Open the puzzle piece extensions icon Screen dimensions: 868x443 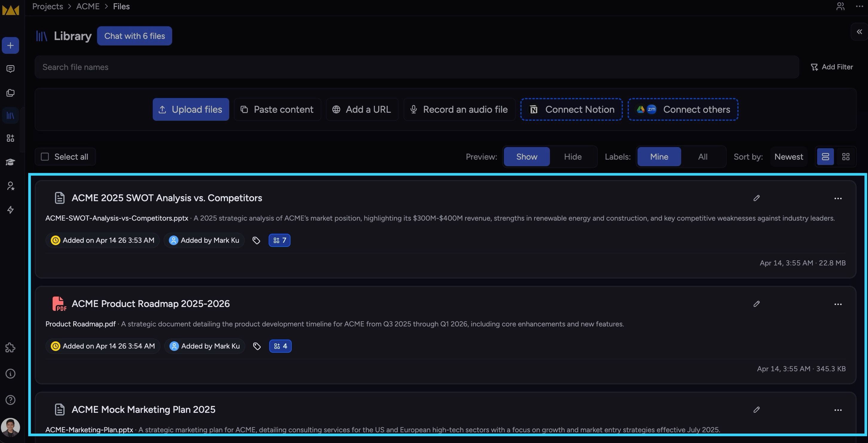pyautogui.click(x=10, y=347)
